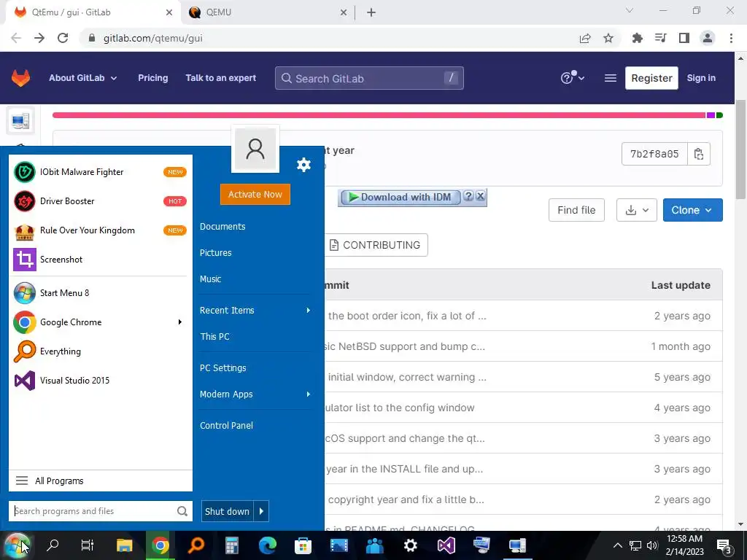Expand the Clone dropdown
This screenshot has height=560, width=747.
pos(692,210)
